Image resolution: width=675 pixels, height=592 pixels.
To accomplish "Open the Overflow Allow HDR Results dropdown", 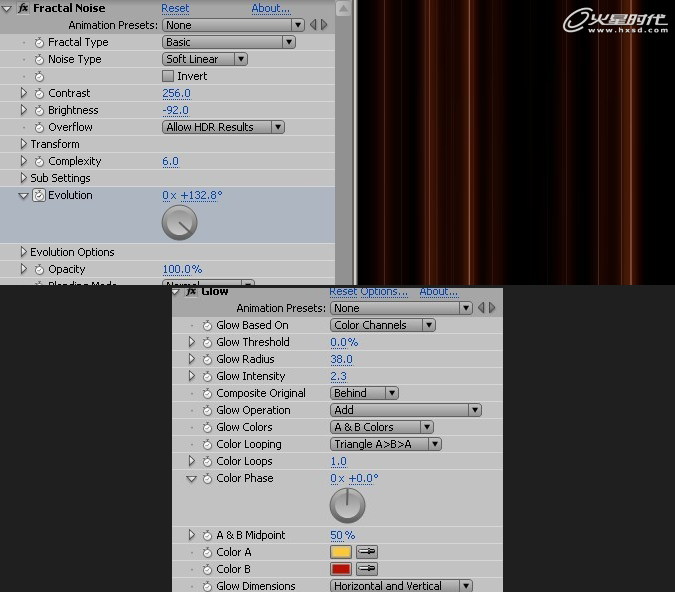I will point(223,127).
